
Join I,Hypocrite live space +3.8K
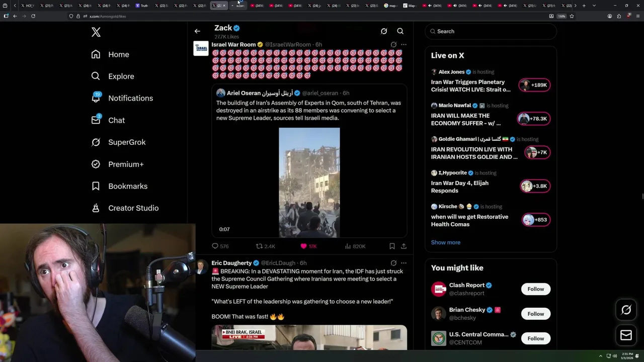(535, 186)
